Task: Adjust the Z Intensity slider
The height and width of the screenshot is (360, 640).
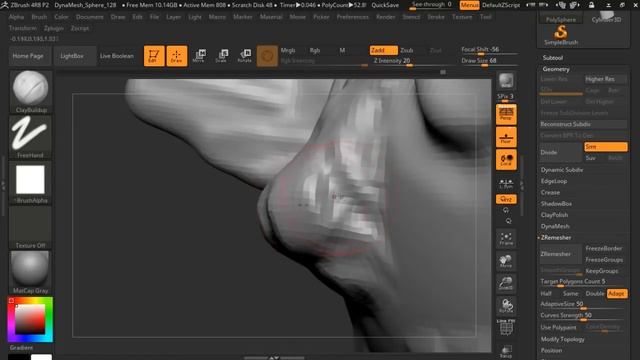Action: [409, 61]
